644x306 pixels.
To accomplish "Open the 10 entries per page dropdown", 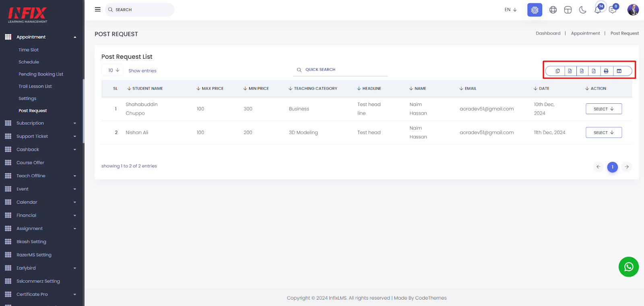I will pyautogui.click(x=113, y=70).
